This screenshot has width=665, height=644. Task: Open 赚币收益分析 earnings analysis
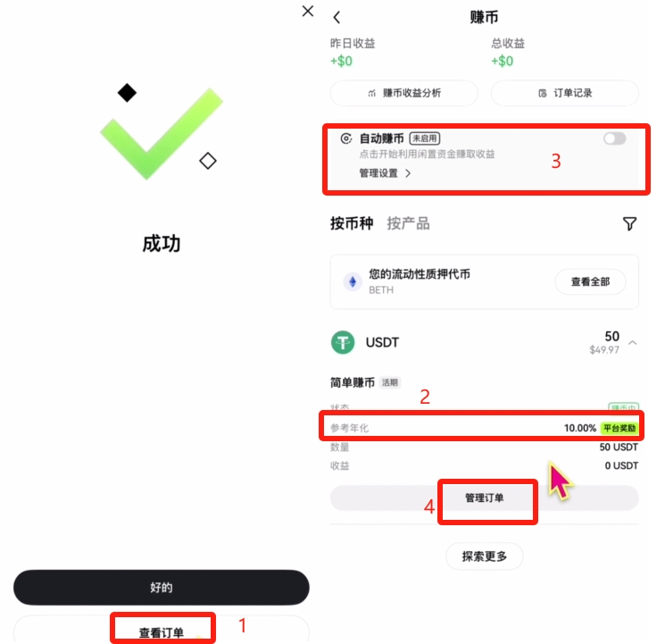404,93
